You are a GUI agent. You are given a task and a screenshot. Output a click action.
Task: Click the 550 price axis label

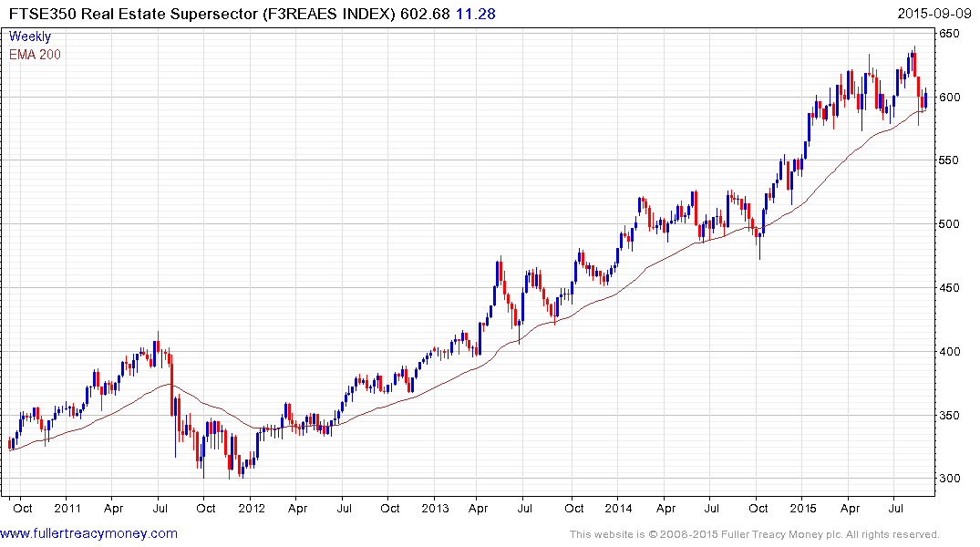[949, 160]
